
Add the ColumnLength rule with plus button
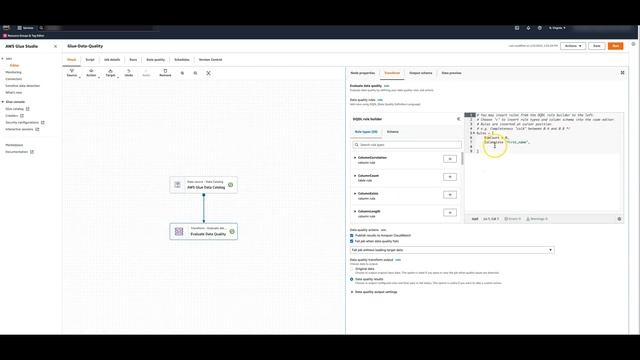tap(450, 213)
